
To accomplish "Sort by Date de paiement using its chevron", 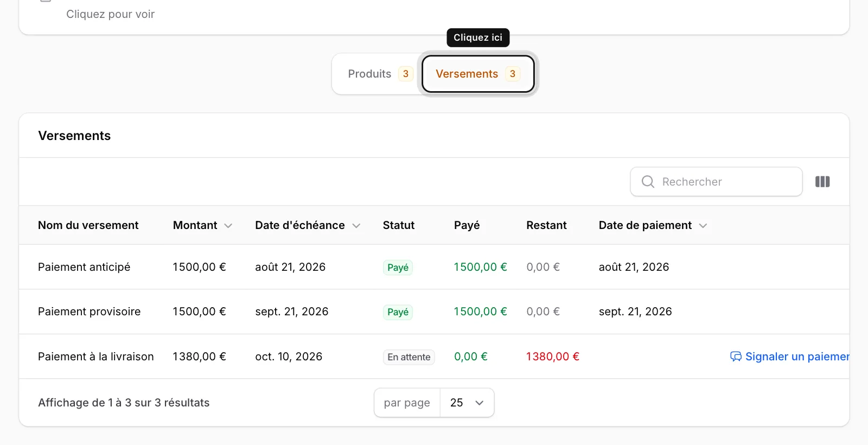I will click(703, 226).
